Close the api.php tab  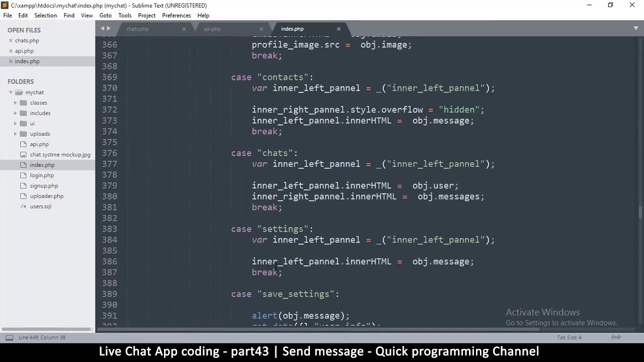(262, 29)
